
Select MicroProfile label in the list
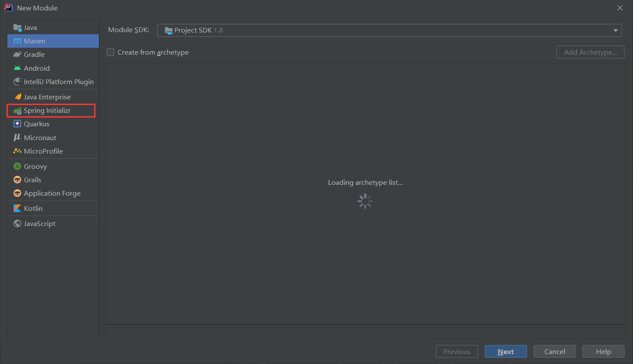pyautogui.click(x=43, y=151)
